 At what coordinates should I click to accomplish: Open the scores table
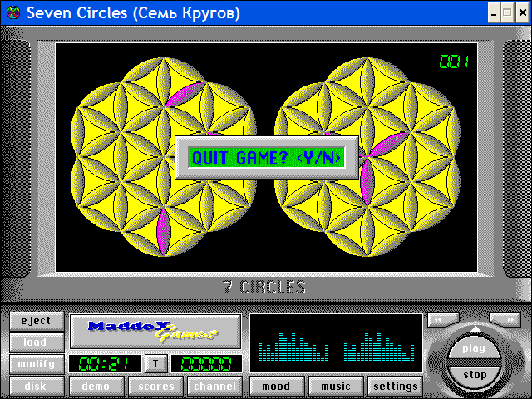pos(155,386)
